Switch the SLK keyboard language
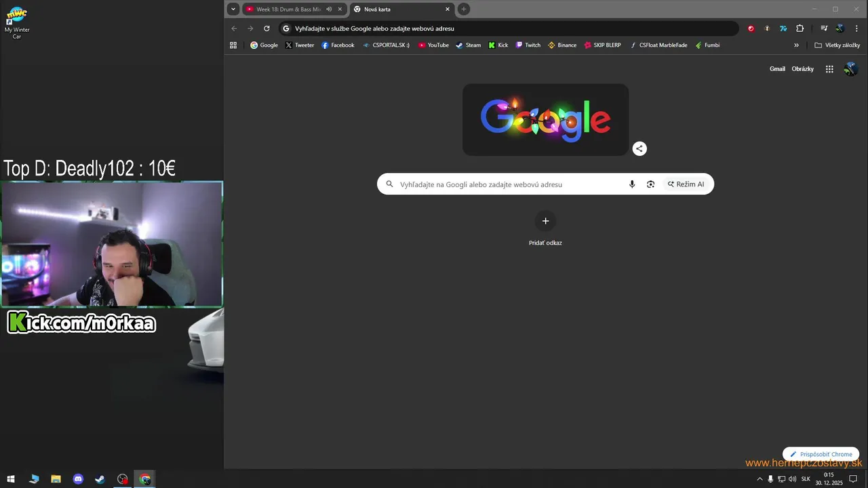 [806, 479]
